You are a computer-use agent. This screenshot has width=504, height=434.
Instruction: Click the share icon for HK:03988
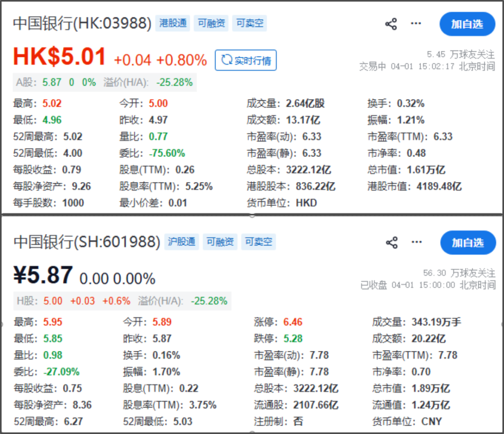(391, 24)
